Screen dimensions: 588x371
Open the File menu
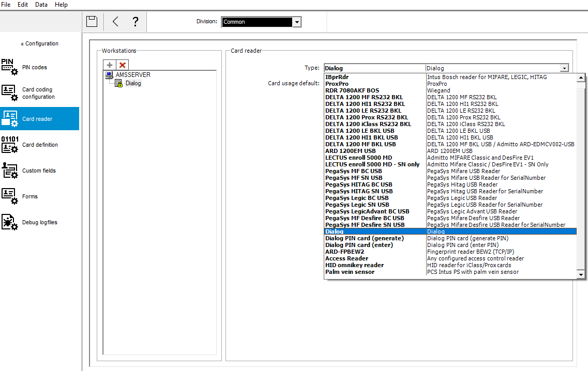(x=6, y=5)
